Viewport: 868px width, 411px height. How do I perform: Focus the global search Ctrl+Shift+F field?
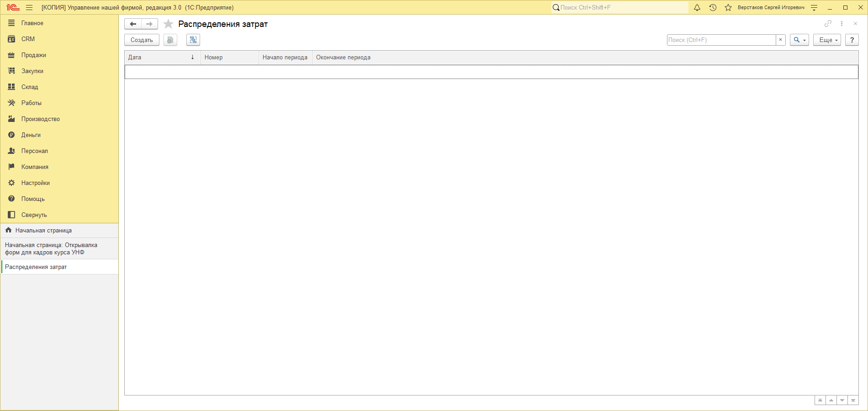pos(619,7)
